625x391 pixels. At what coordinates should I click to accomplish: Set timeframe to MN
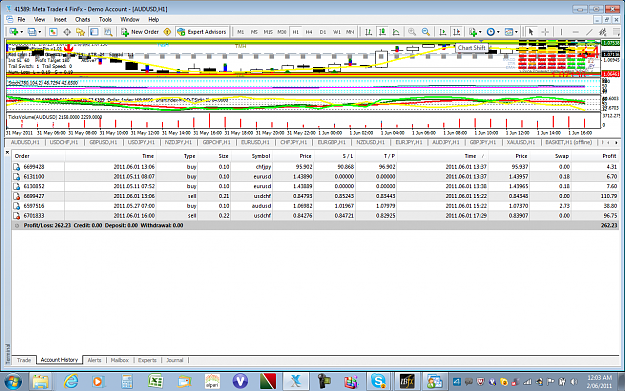pyautogui.click(x=350, y=32)
